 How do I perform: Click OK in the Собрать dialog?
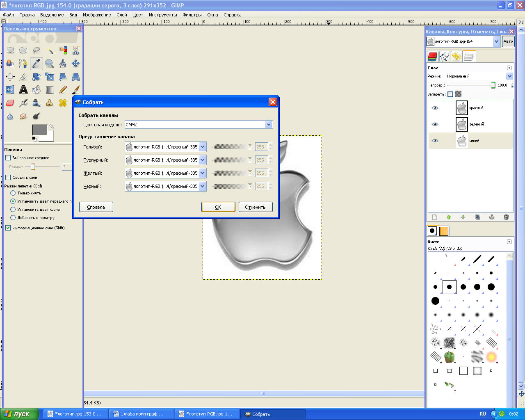[218, 207]
